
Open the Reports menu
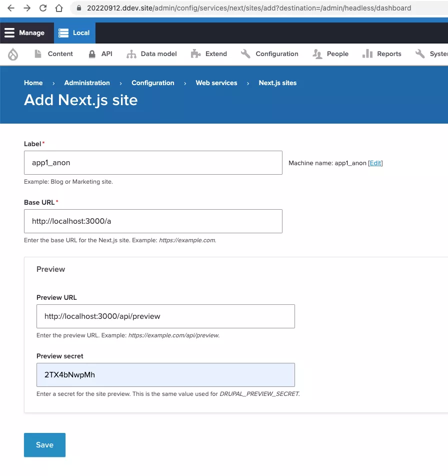pyautogui.click(x=382, y=54)
